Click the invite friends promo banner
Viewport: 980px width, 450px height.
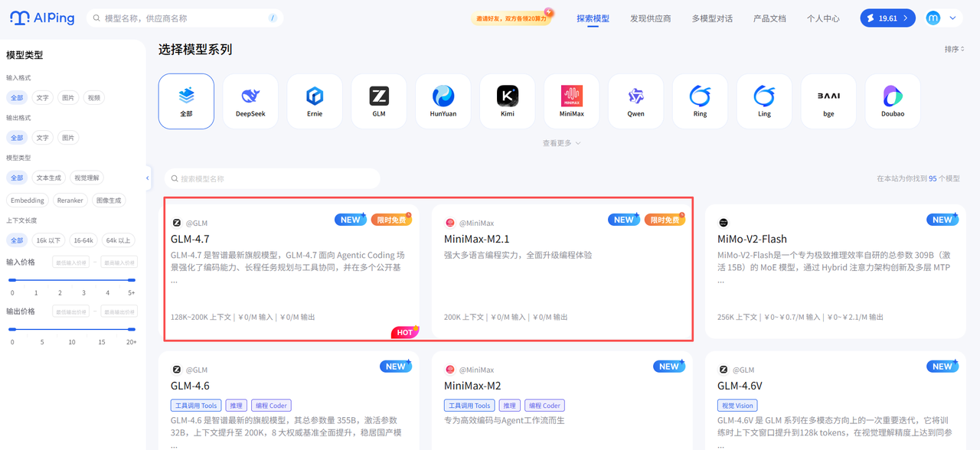[x=511, y=18]
